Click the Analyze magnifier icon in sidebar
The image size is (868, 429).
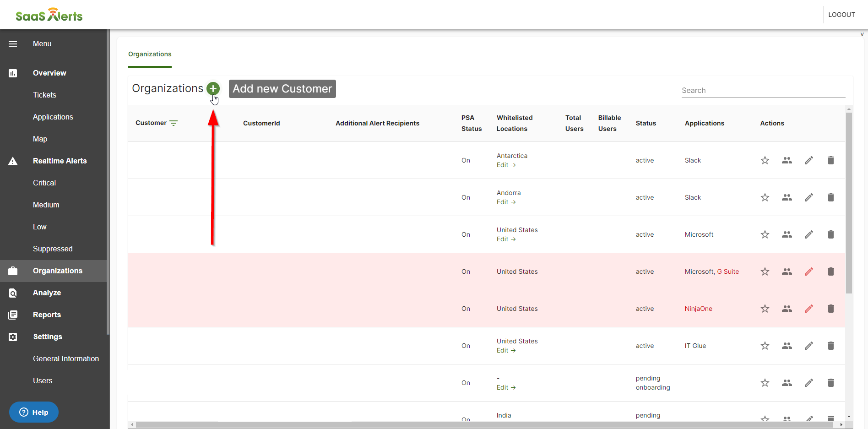[x=12, y=293]
